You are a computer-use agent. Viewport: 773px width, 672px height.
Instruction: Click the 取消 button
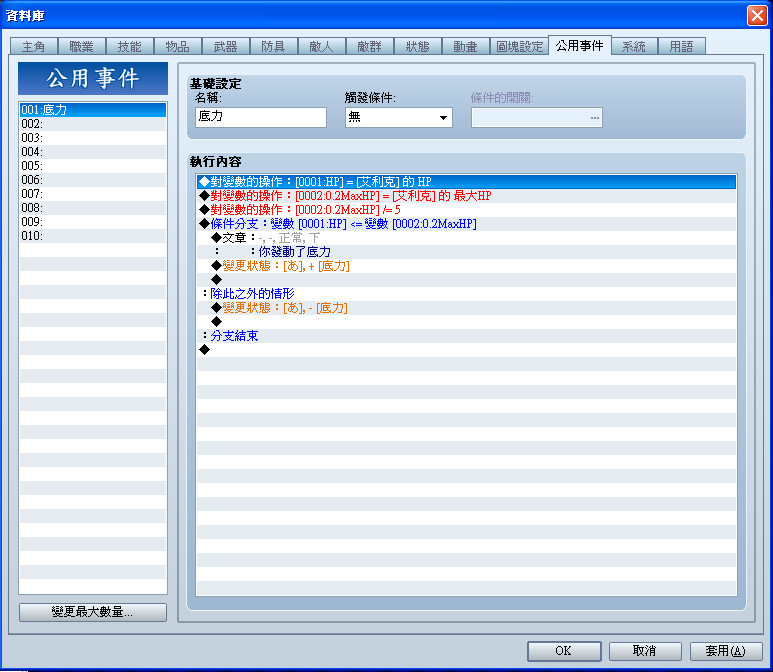click(x=645, y=651)
